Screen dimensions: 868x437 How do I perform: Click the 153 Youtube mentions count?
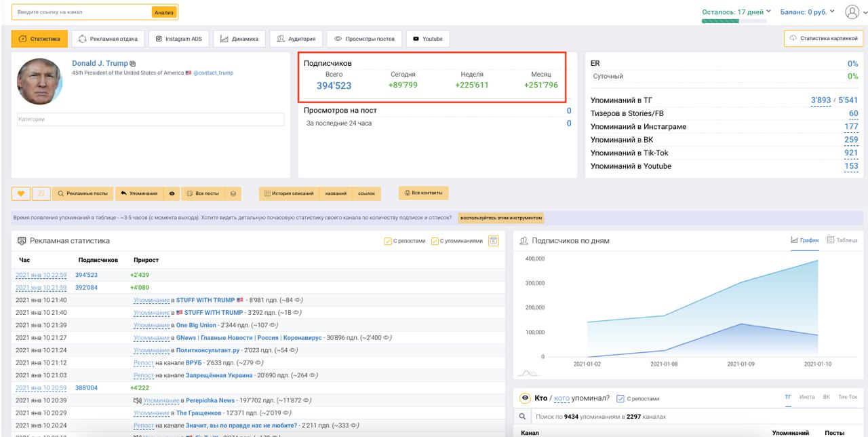[850, 166]
